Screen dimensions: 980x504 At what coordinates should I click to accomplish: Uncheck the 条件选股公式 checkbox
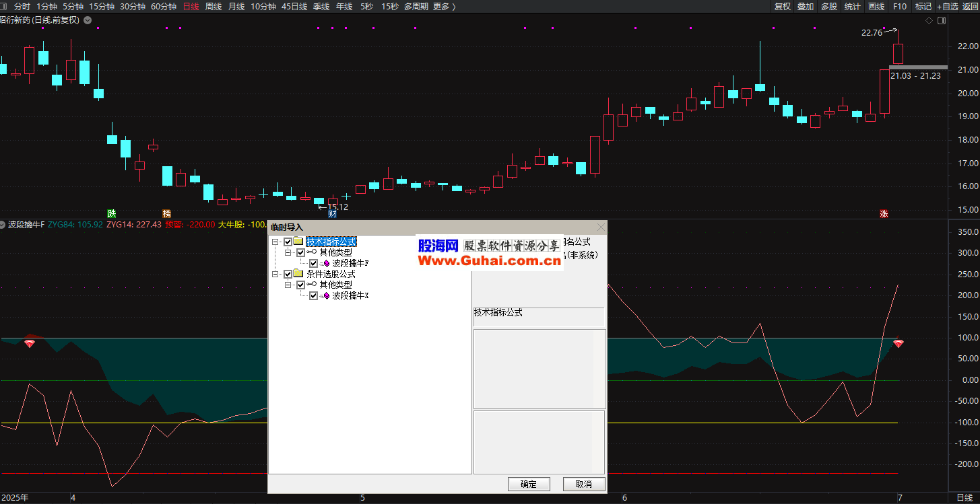click(288, 274)
